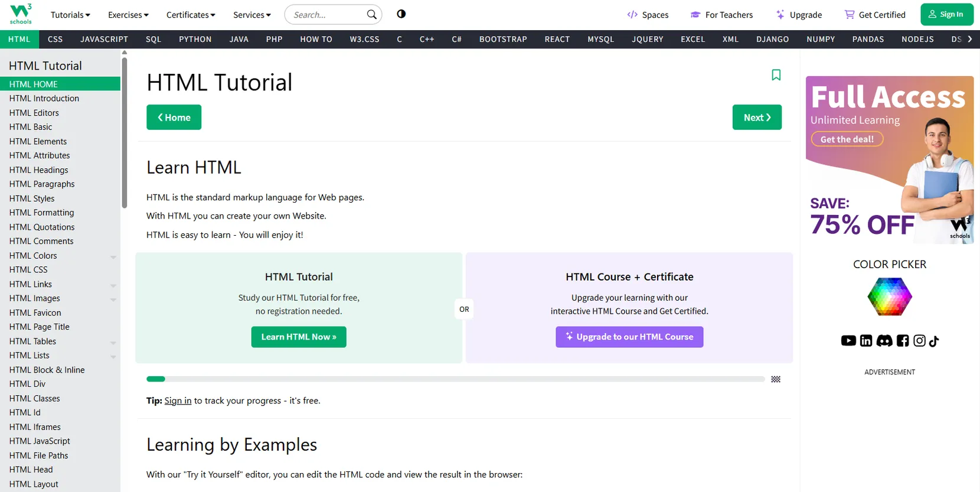Expand HTML Lists submenu arrow
Image resolution: width=980 pixels, height=492 pixels.
(x=113, y=357)
